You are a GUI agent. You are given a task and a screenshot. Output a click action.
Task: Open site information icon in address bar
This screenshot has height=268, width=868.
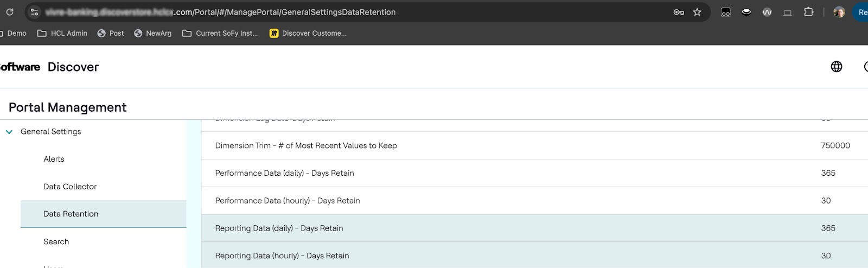tap(34, 12)
